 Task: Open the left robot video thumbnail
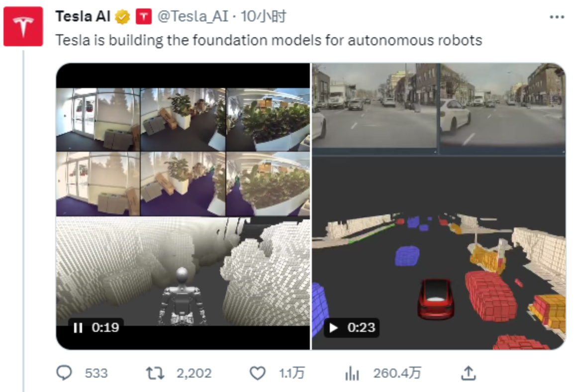[183, 206]
